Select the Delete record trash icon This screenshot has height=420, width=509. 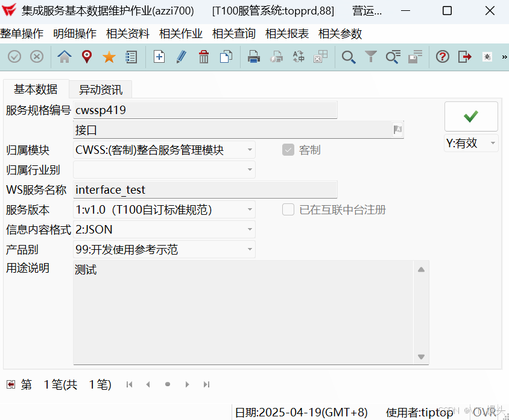[204, 56]
